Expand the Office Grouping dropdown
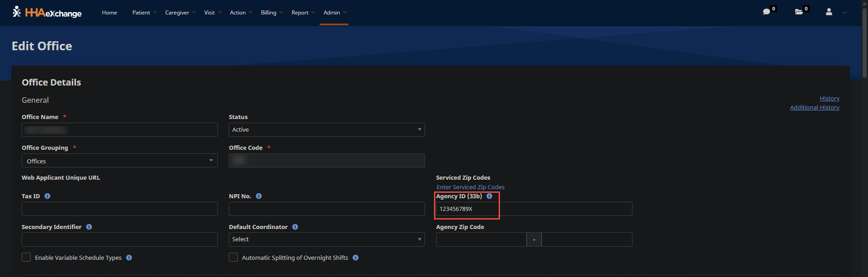Screen dimensions: 868x277 (x=119, y=161)
